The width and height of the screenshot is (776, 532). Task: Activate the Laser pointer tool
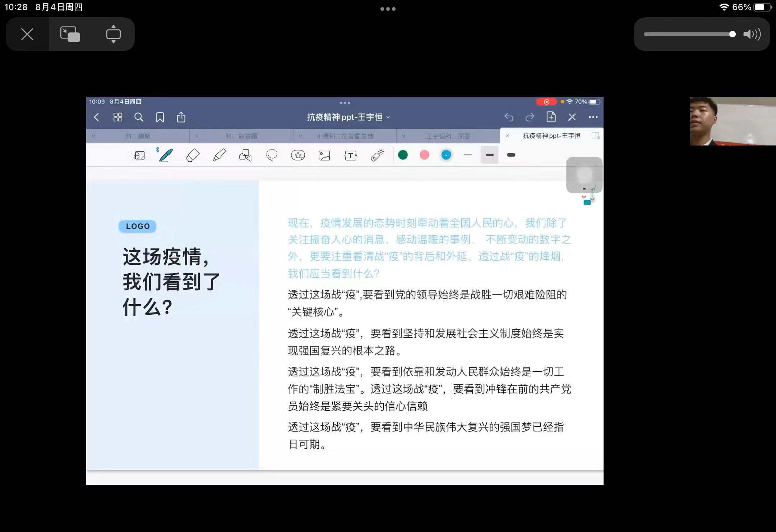point(377,155)
